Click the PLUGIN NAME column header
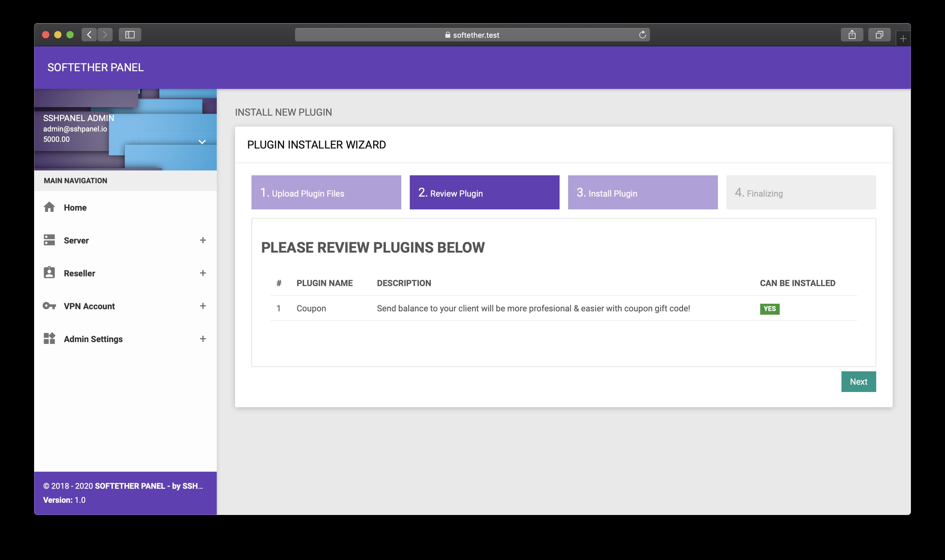 (x=325, y=283)
